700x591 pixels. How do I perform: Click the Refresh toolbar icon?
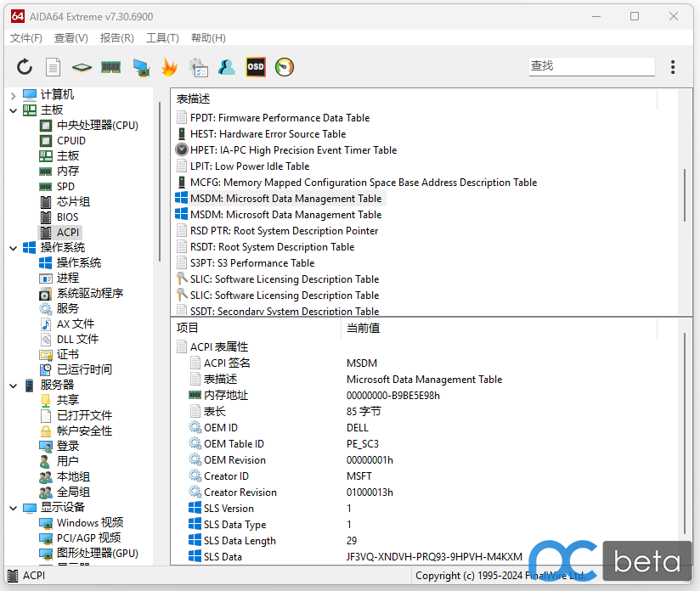[25, 67]
